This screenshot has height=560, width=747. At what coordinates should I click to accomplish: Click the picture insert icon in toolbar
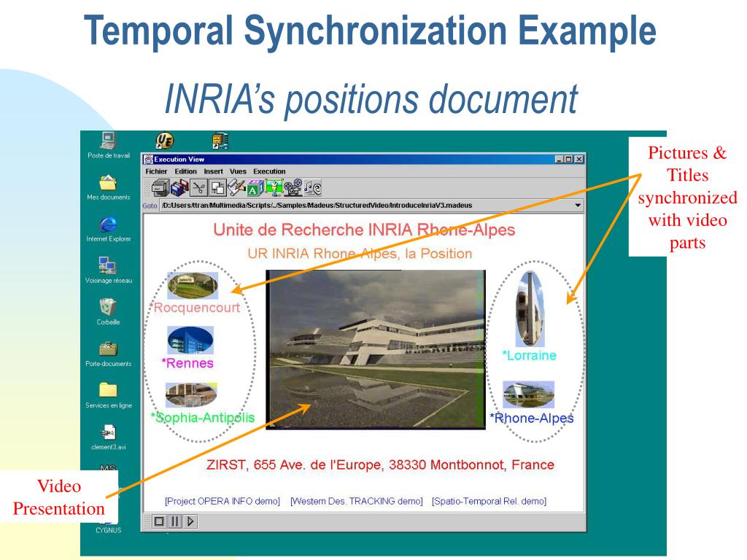pyautogui.click(x=274, y=187)
